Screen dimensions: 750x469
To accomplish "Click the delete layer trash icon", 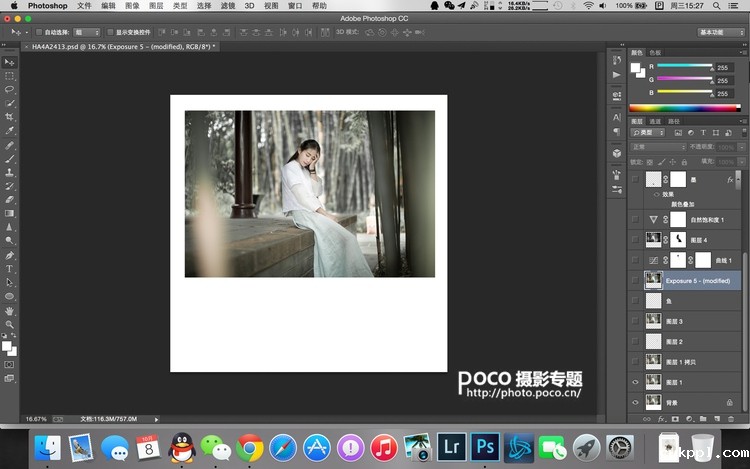I will pyautogui.click(x=731, y=417).
